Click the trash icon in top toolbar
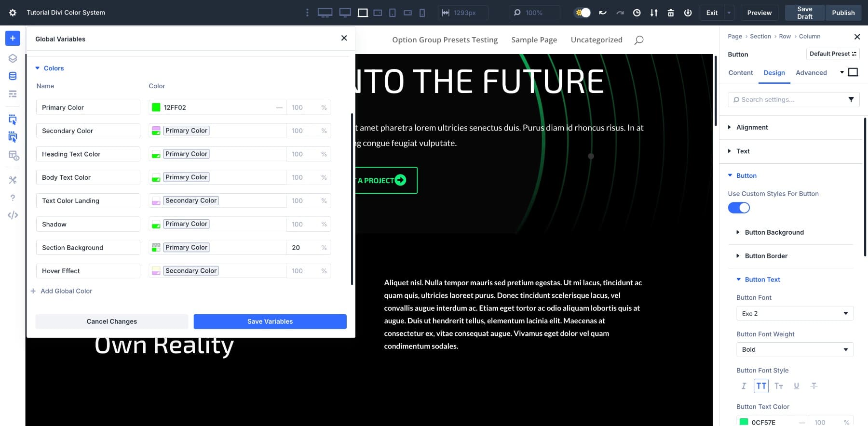 [x=670, y=13]
